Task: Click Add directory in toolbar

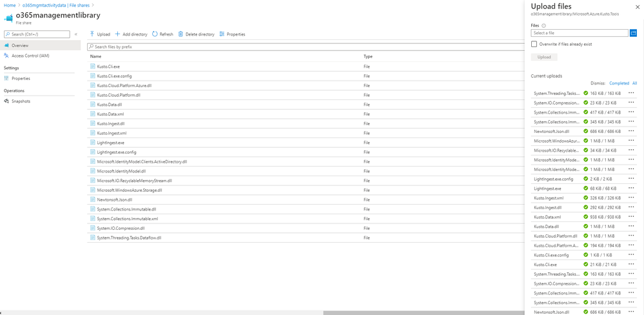Action: 131,34
